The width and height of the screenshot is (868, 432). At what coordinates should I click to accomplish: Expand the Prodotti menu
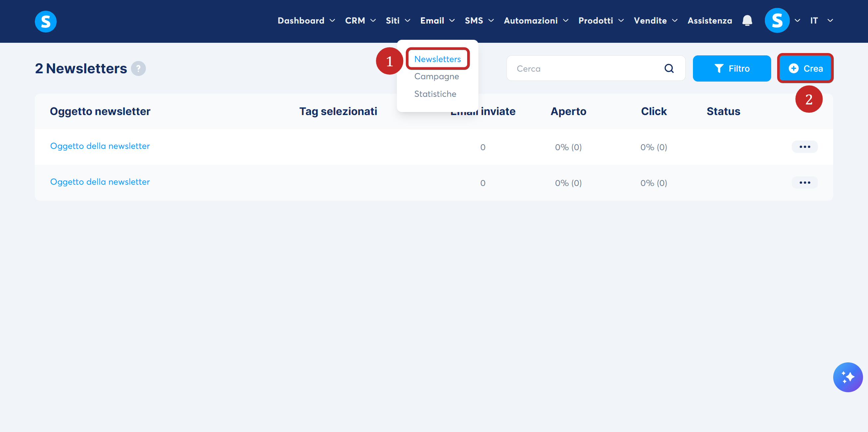coord(601,21)
